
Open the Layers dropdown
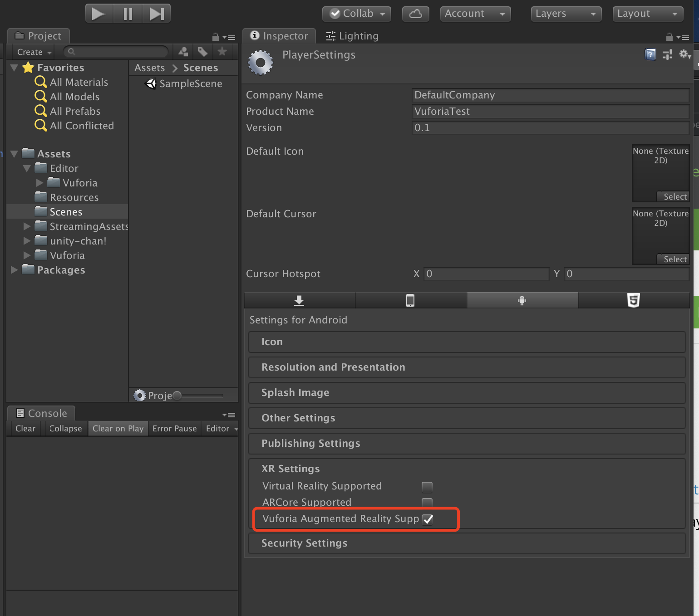566,14
